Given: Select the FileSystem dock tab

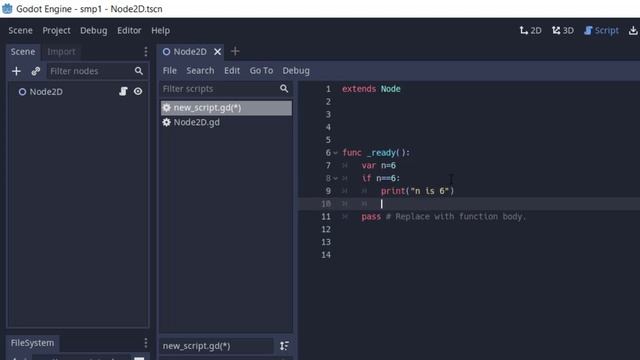Looking at the screenshot, I should 32,343.
